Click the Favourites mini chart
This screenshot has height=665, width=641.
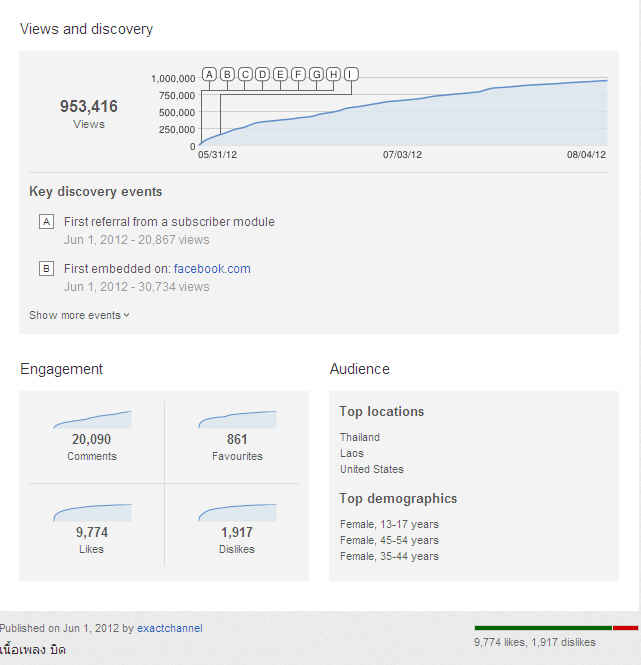[x=237, y=419]
